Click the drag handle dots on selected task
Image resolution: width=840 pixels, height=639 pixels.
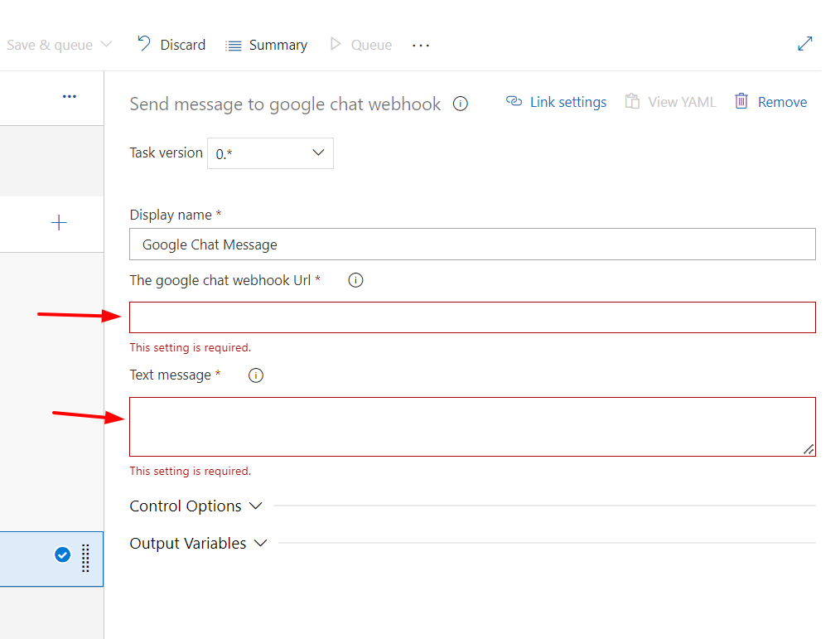pyautogui.click(x=85, y=558)
